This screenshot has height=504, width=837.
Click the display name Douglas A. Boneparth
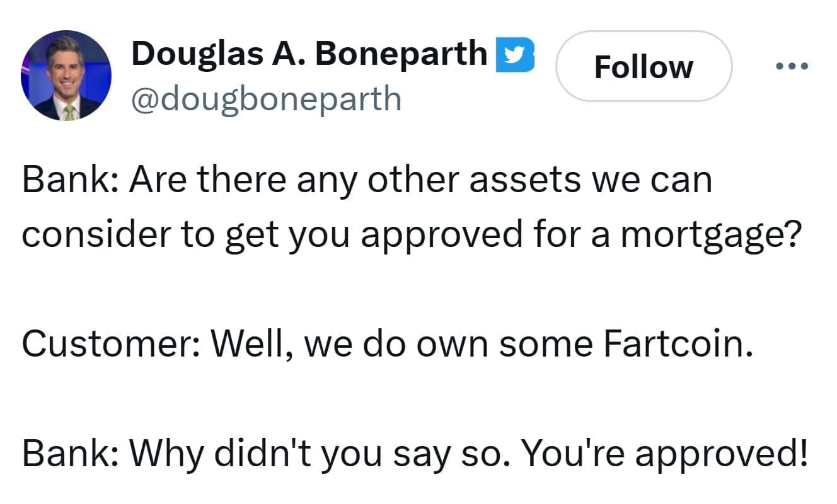[x=307, y=53]
